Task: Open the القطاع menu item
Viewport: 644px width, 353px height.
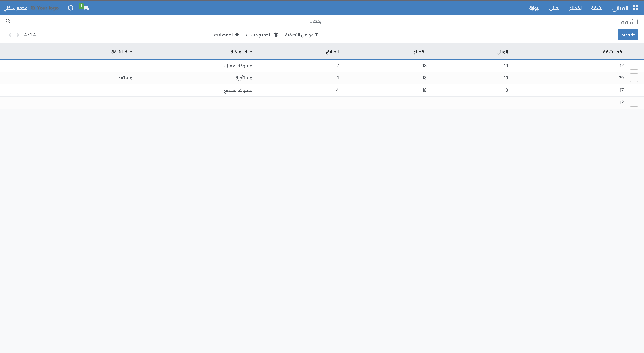Action: point(576,8)
